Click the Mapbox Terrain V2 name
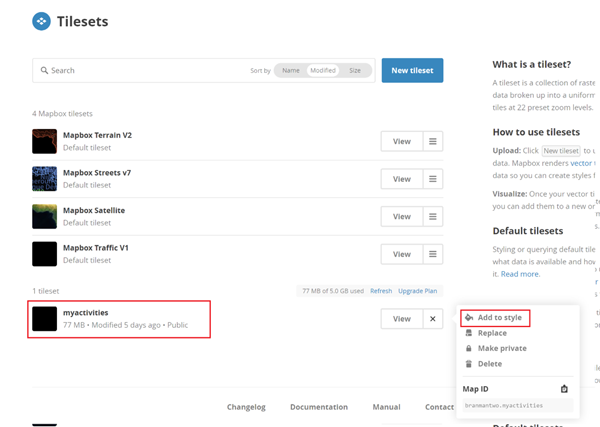 coord(97,135)
